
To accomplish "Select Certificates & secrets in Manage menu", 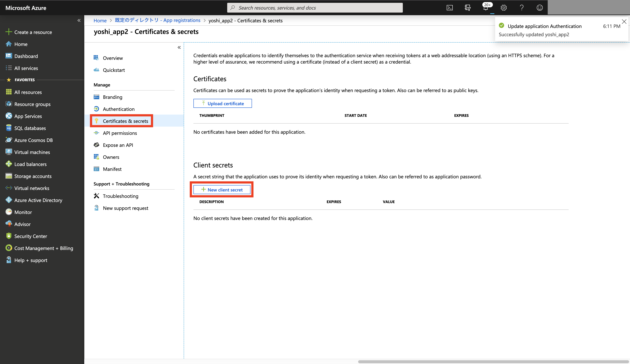I will pyautogui.click(x=134, y=121).
